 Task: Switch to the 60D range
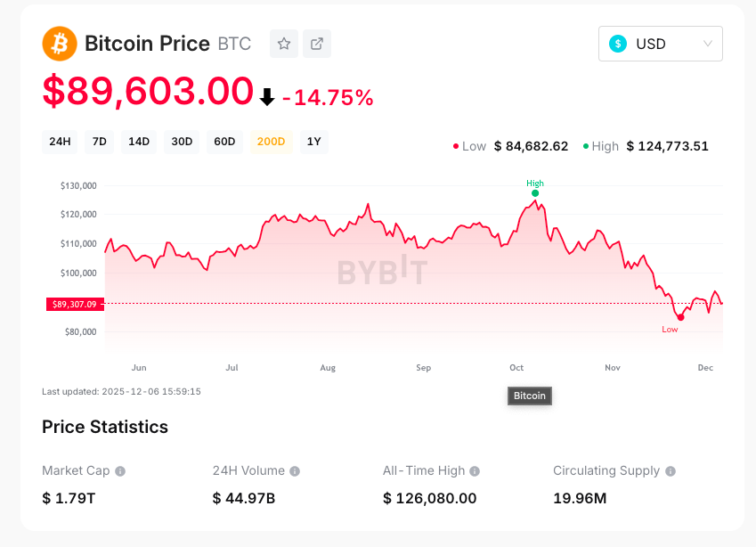point(224,142)
